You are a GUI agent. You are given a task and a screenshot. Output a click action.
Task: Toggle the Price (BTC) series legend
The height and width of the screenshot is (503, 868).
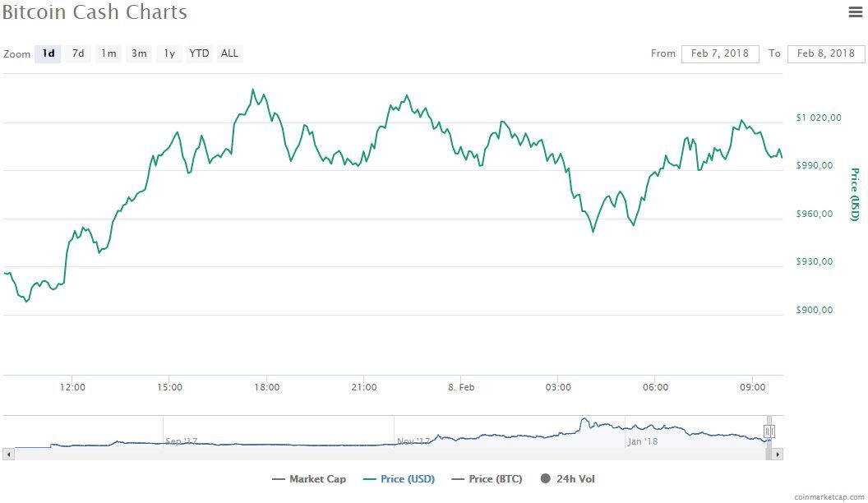pos(487,479)
